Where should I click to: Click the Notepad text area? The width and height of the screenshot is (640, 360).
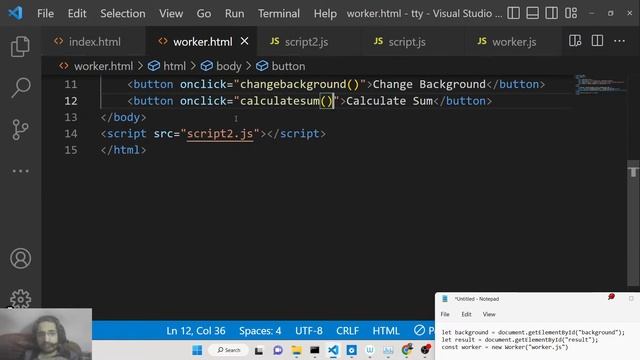537,342
